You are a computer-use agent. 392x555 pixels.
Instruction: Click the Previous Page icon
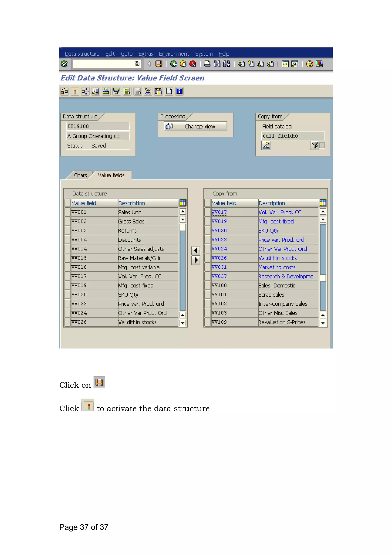pos(251,64)
